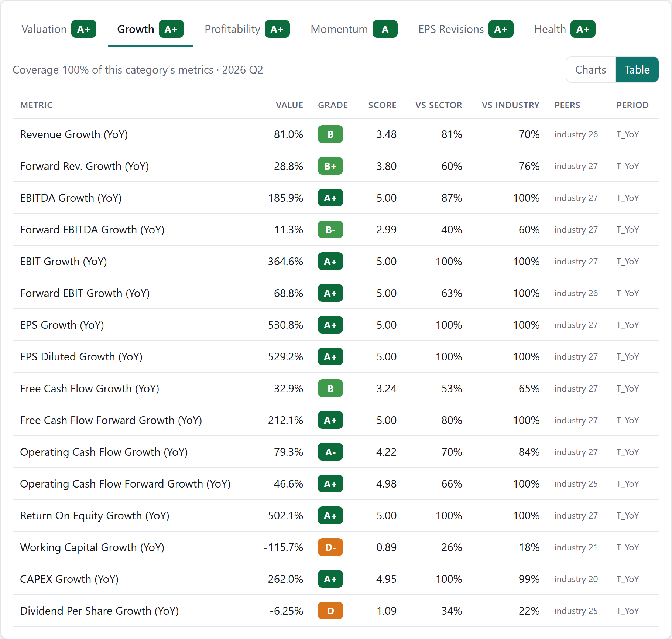Click the 364.6% value in EBIT Growth row
The image size is (672, 639).
285,262
